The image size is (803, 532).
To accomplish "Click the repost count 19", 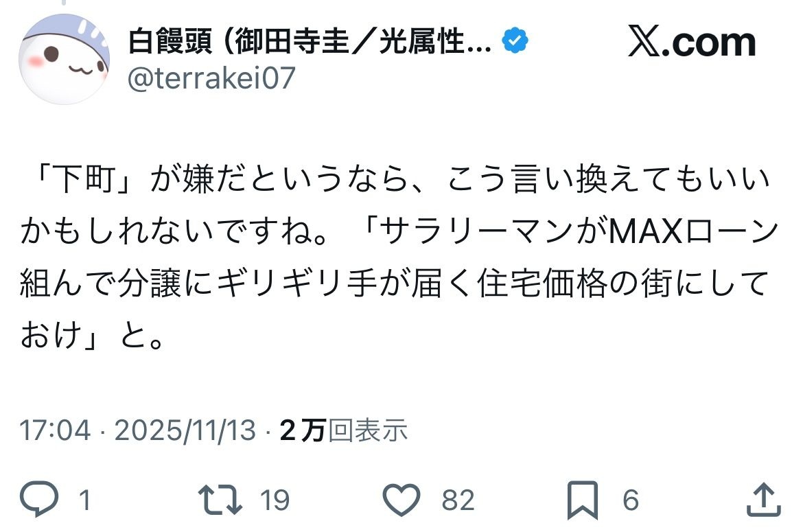I will 275,500.
